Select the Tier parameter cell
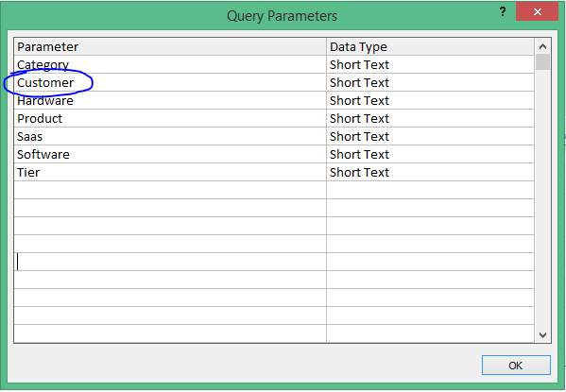The height and width of the screenshot is (392, 566). 170,172
